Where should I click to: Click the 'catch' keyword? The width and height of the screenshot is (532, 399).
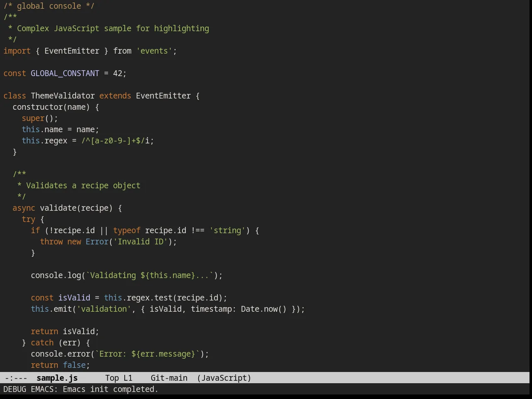(42, 342)
